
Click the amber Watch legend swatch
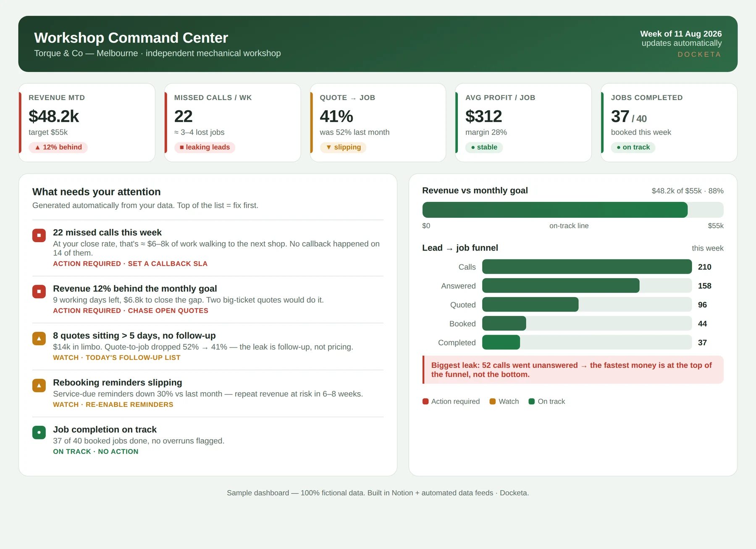pyautogui.click(x=493, y=401)
